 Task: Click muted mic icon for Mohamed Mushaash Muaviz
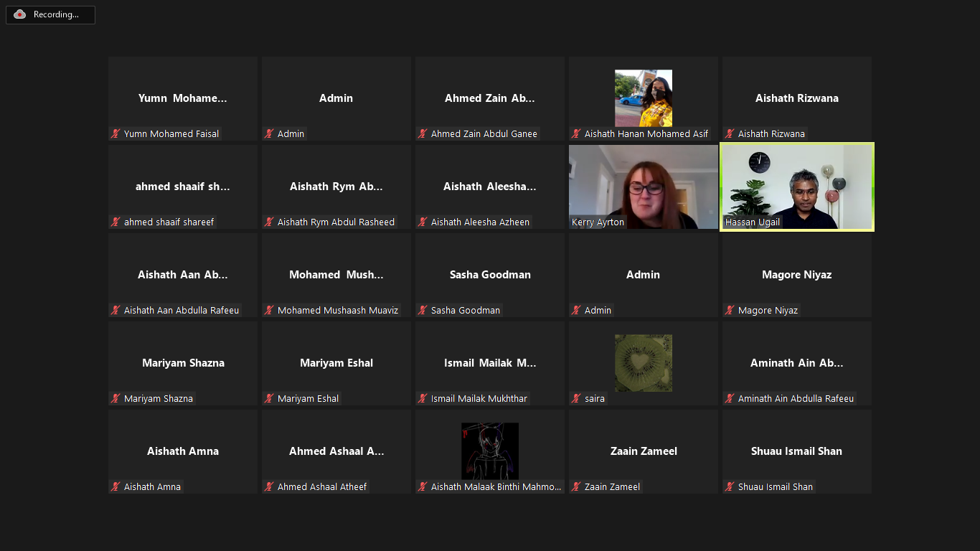269,310
